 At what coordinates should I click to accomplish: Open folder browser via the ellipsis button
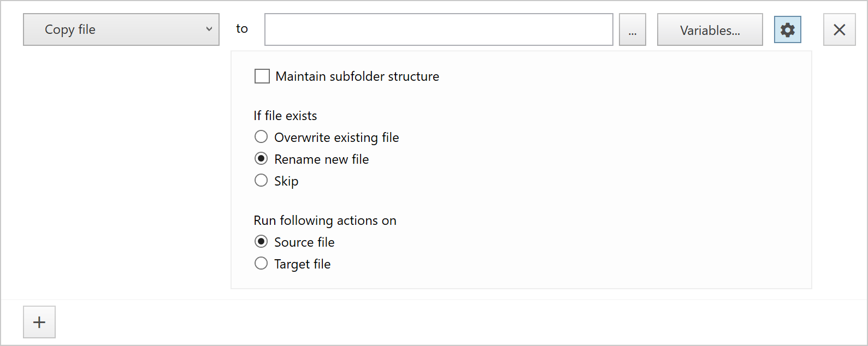[632, 29]
